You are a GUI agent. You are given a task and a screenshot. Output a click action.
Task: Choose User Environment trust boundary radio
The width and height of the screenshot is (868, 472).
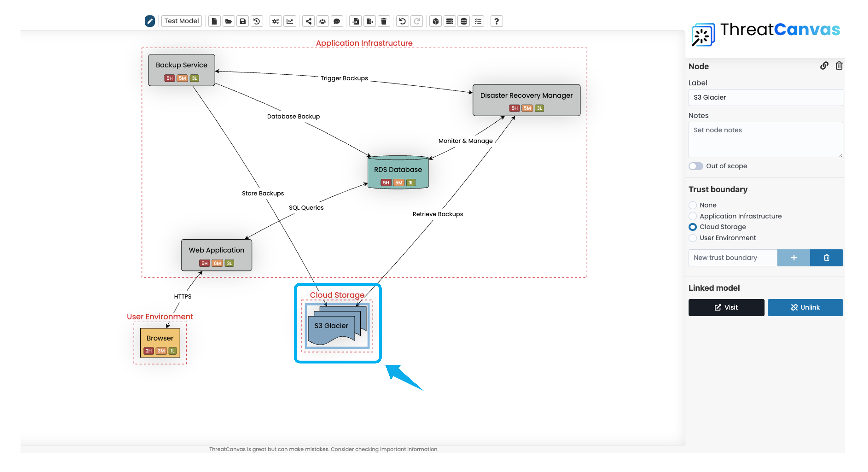(692, 238)
